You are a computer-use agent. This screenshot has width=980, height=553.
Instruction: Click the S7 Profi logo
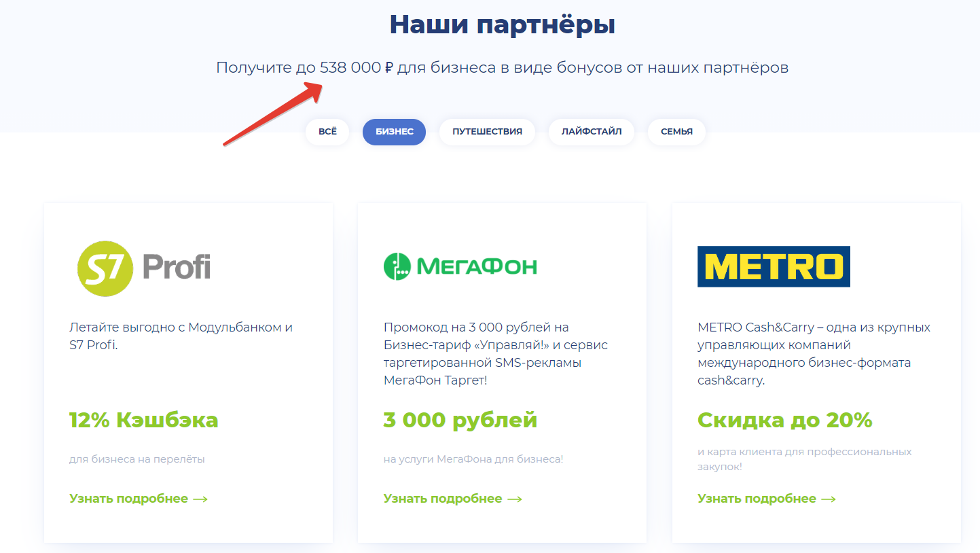point(143,268)
